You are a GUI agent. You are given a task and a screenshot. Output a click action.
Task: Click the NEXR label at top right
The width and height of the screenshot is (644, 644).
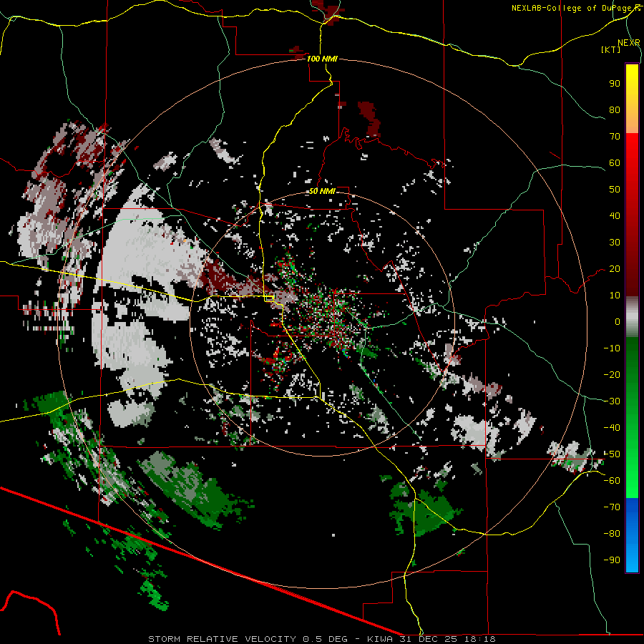tap(629, 43)
